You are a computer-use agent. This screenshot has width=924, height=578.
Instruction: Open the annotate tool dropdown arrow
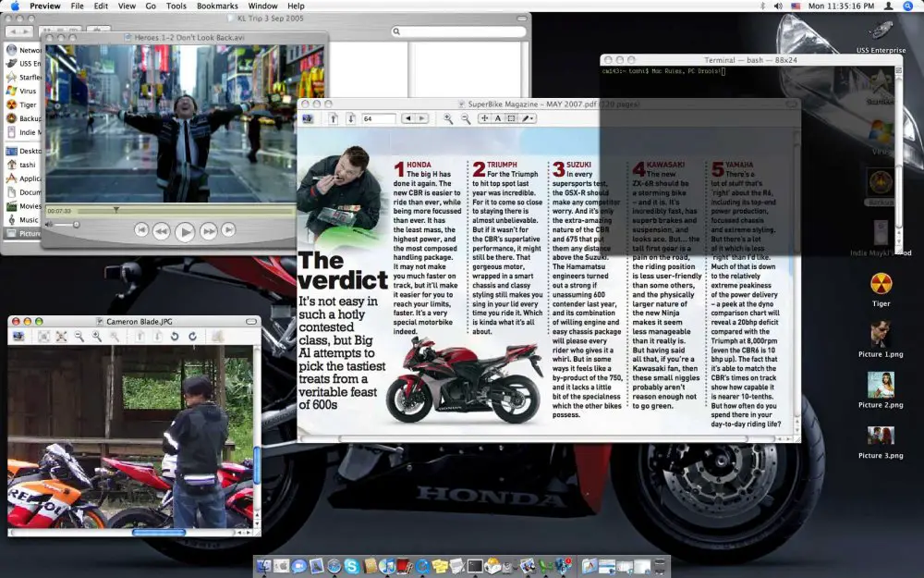pyautogui.click(x=532, y=118)
